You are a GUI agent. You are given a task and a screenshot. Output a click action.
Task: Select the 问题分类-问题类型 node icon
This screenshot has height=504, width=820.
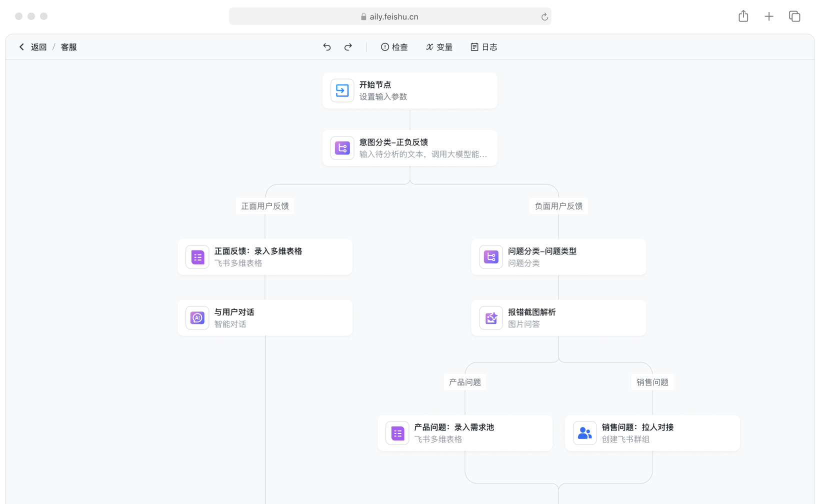490,257
